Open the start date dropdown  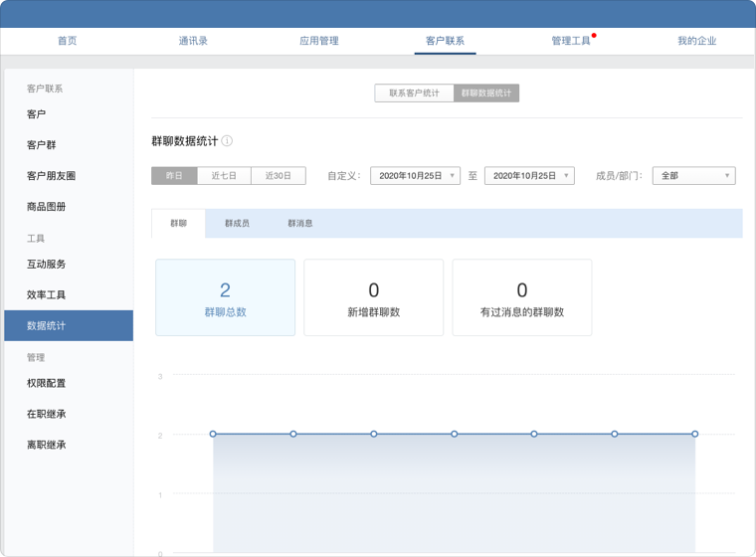click(x=415, y=175)
